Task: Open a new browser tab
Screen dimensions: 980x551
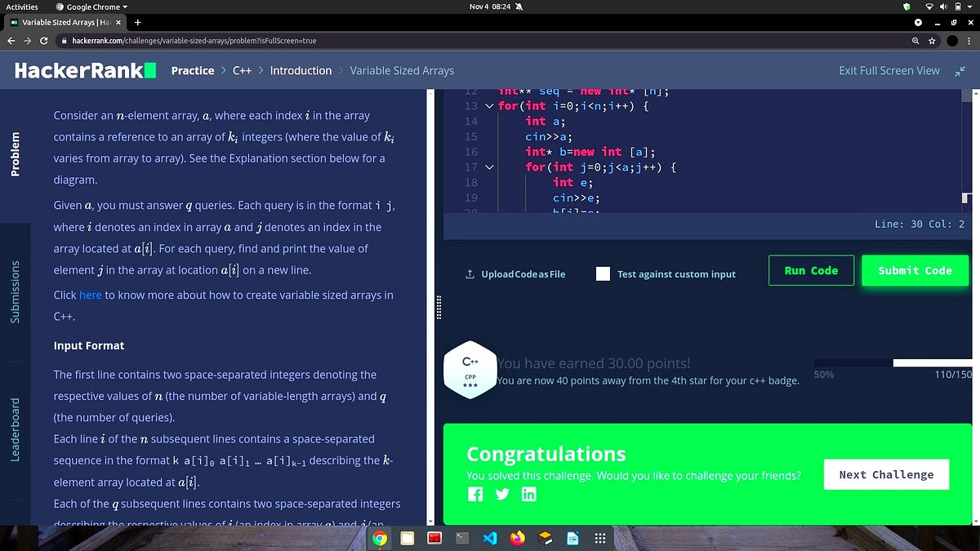Action: coord(137,22)
